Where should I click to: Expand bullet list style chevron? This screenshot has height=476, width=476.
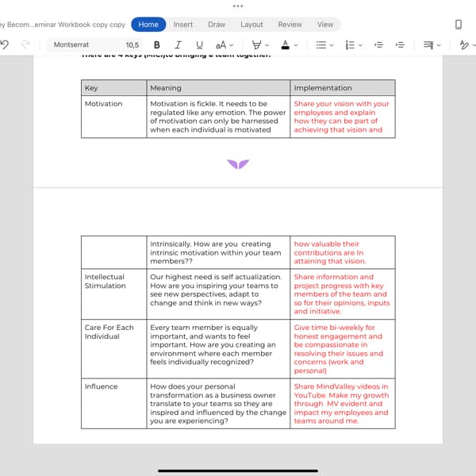coord(332,45)
